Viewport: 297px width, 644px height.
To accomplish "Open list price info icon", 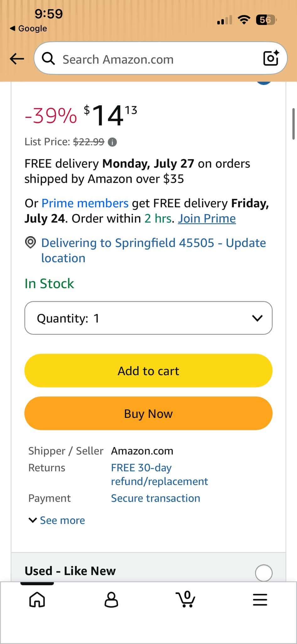I will click(112, 142).
